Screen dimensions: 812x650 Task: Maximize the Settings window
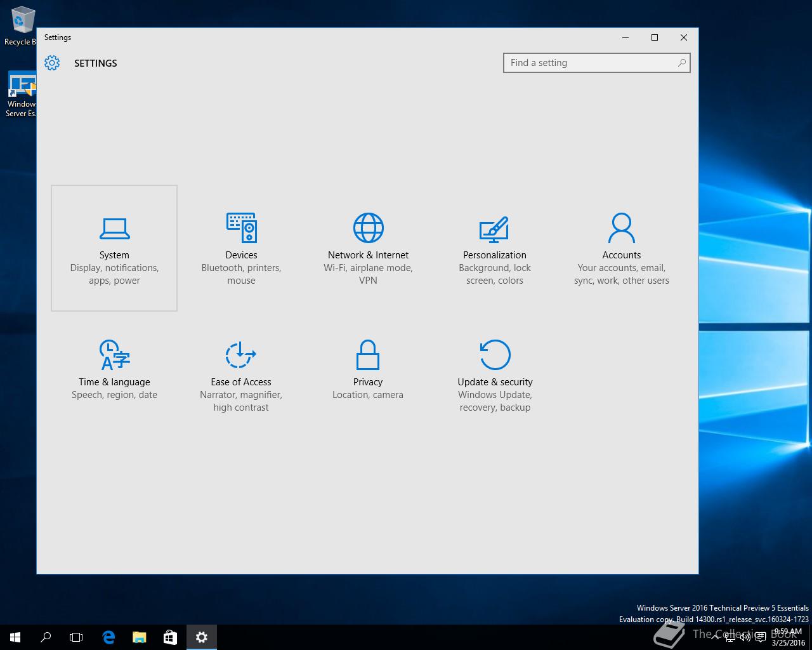click(x=655, y=37)
